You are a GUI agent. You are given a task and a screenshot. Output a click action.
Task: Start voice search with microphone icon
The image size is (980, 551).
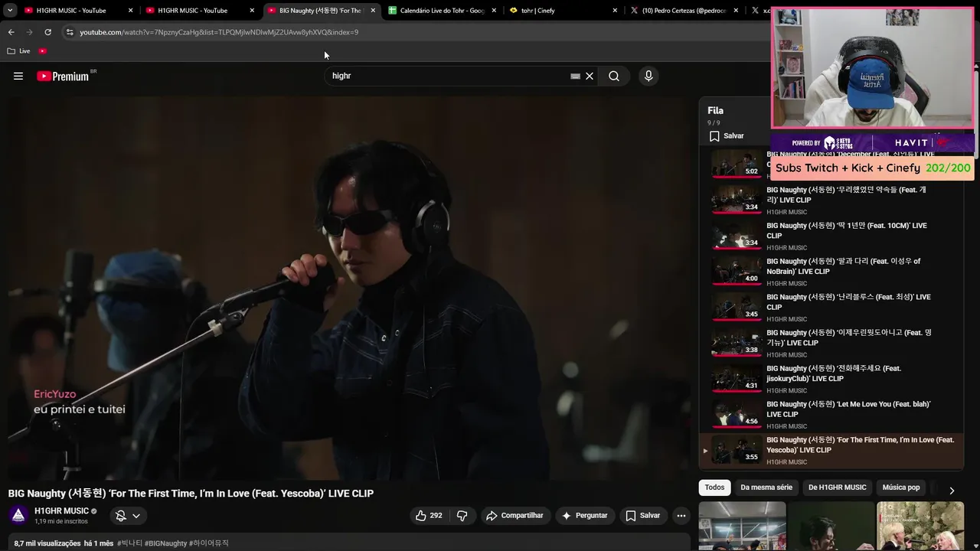click(x=648, y=76)
